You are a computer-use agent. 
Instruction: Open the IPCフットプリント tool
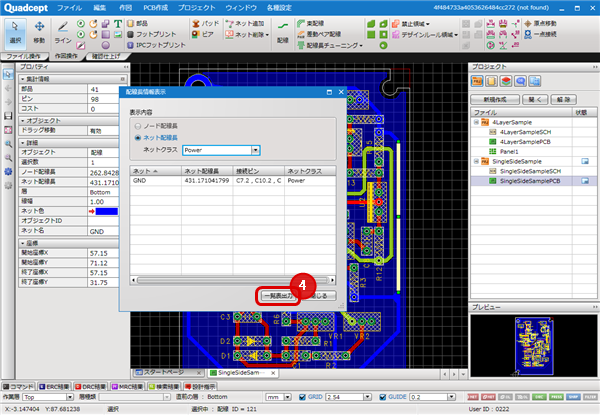tap(156, 45)
